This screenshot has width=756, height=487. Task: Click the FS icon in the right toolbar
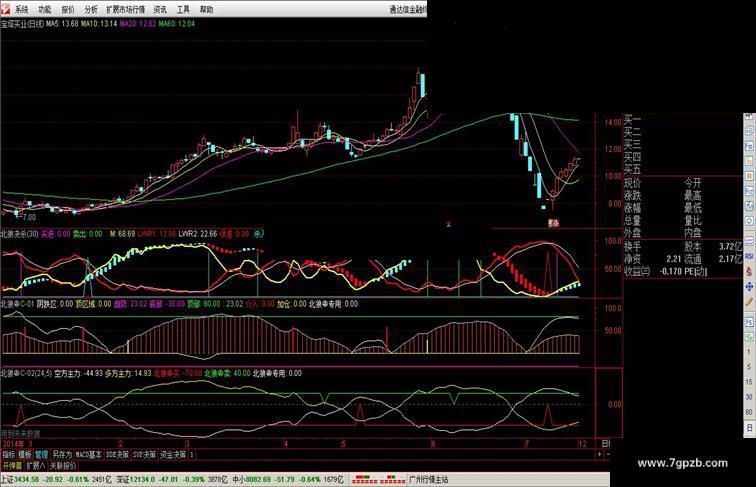tap(749, 323)
